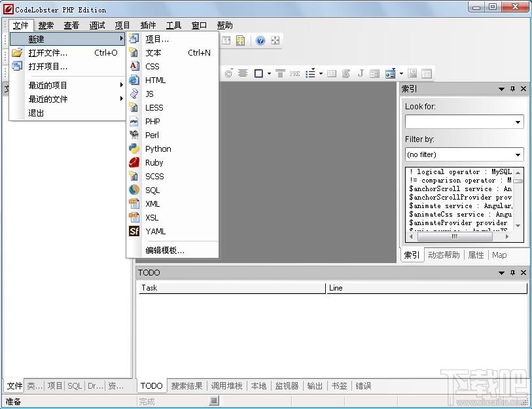Open the 帮助 help menu
Image resolution: width=532 pixels, height=409 pixels.
(224, 26)
